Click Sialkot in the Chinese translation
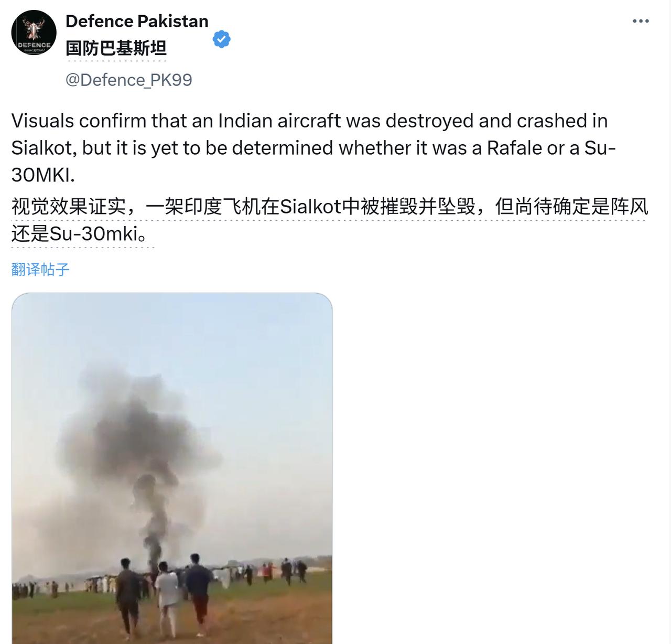The width and height of the screenshot is (671, 644). (x=310, y=207)
